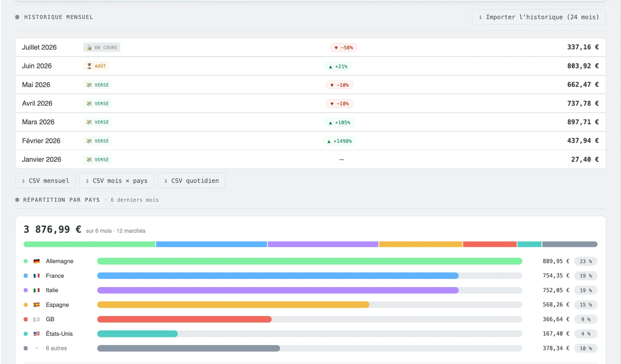Click the US flag beside États-Unis
Image resolution: width=621 pixels, height=364 pixels.
pyautogui.click(x=36, y=334)
